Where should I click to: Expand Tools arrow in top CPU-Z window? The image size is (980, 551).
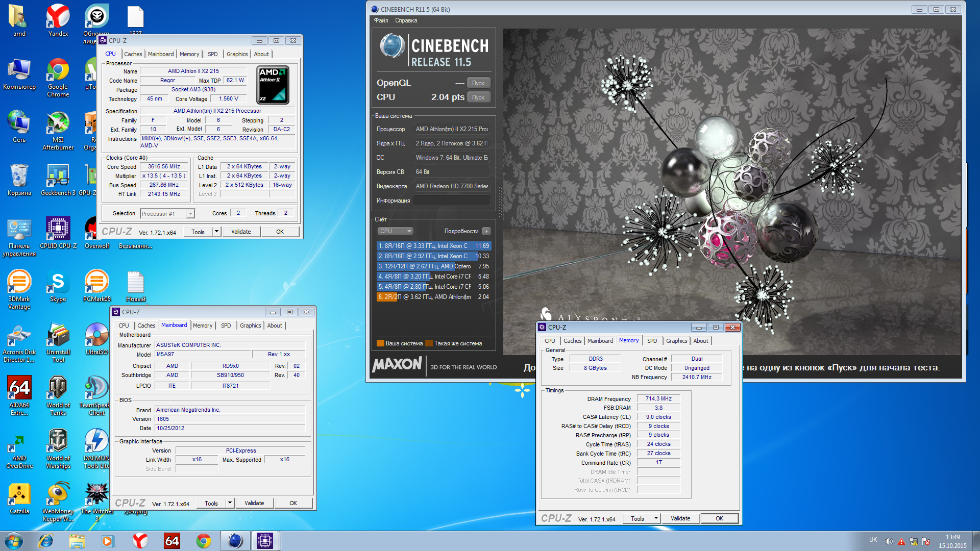pos(216,232)
